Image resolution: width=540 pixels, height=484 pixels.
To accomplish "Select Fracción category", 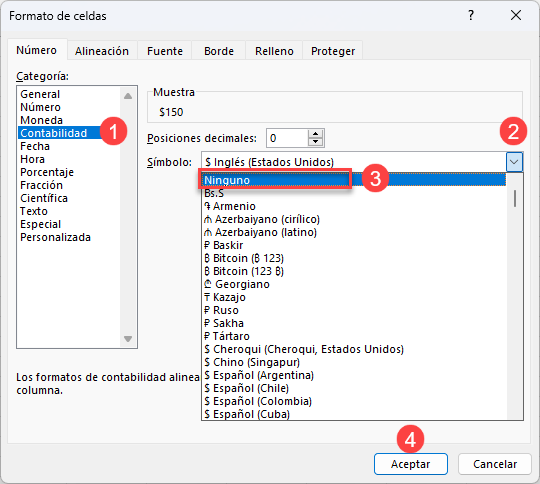I will click(x=69, y=185).
